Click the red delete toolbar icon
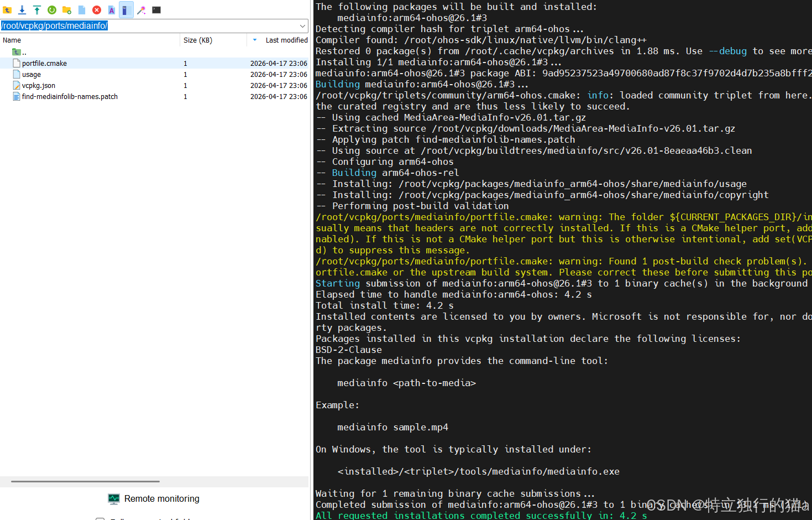The height and width of the screenshot is (520, 812). pos(97,10)
